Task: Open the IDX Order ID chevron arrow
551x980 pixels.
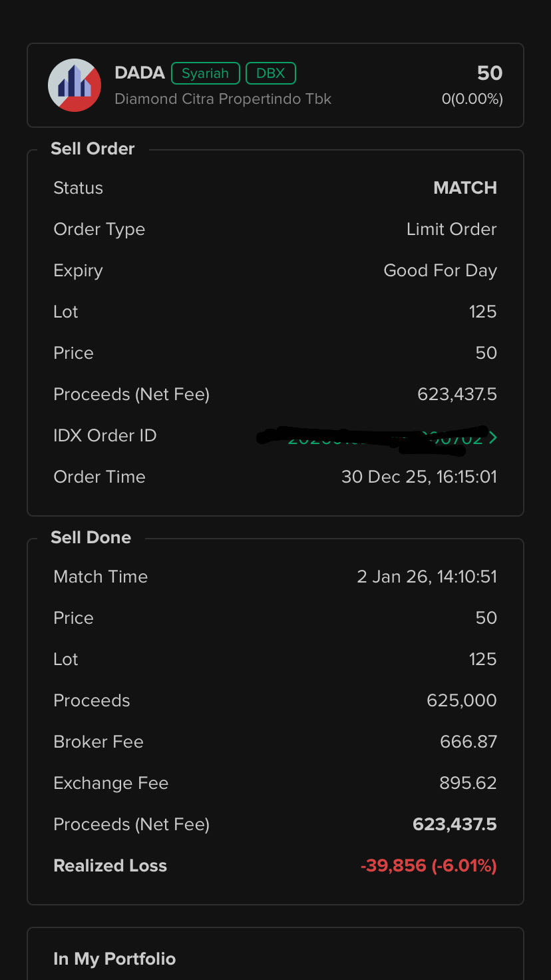Action: [x=492, y=437]
